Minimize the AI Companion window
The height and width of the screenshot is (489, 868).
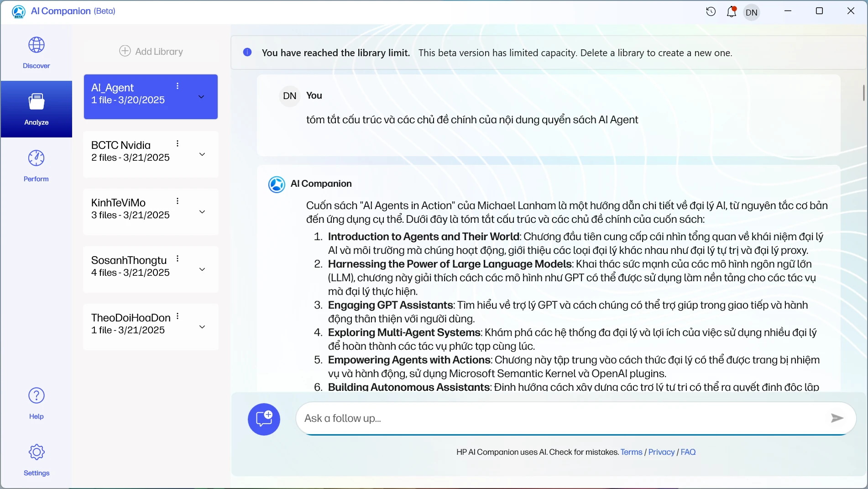point(788,11)
